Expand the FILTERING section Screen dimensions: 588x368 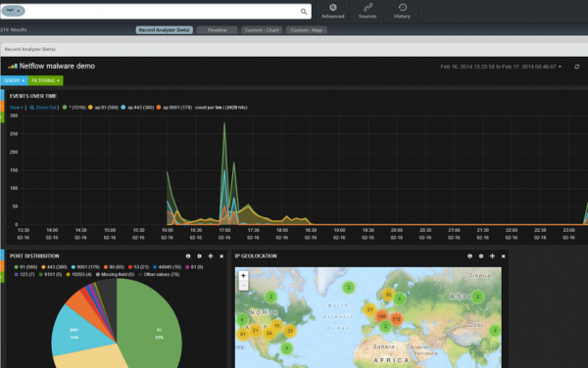pos(45,80)
